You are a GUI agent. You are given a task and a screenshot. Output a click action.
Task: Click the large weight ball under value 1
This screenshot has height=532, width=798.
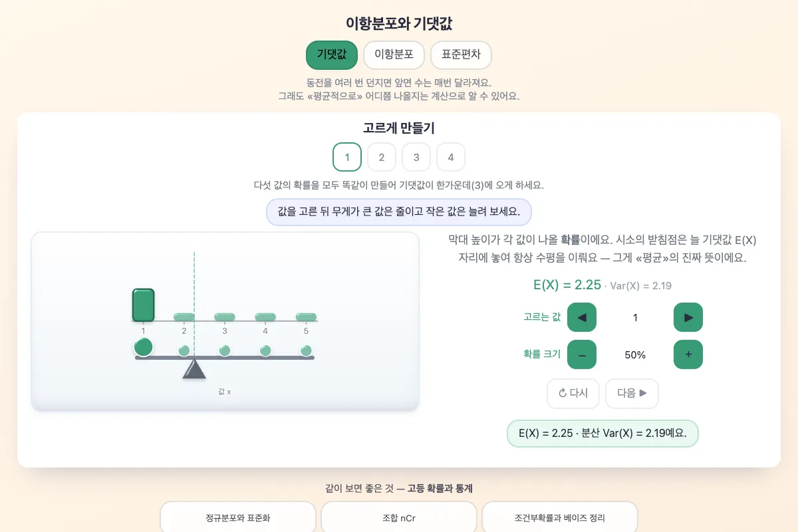coord(144,347)
